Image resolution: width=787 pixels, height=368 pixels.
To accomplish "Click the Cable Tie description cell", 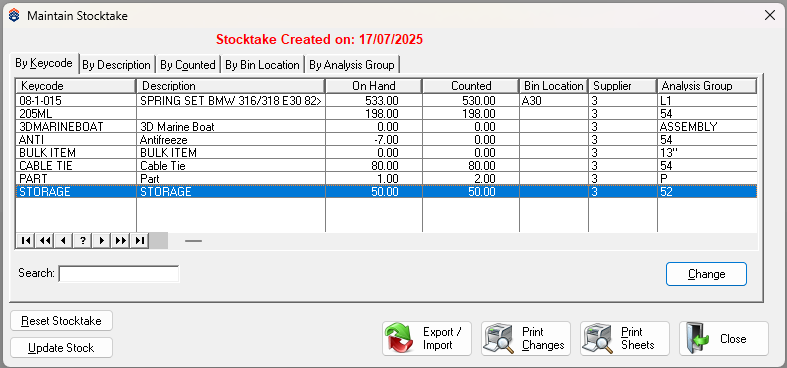I will (x=231, y=166).
